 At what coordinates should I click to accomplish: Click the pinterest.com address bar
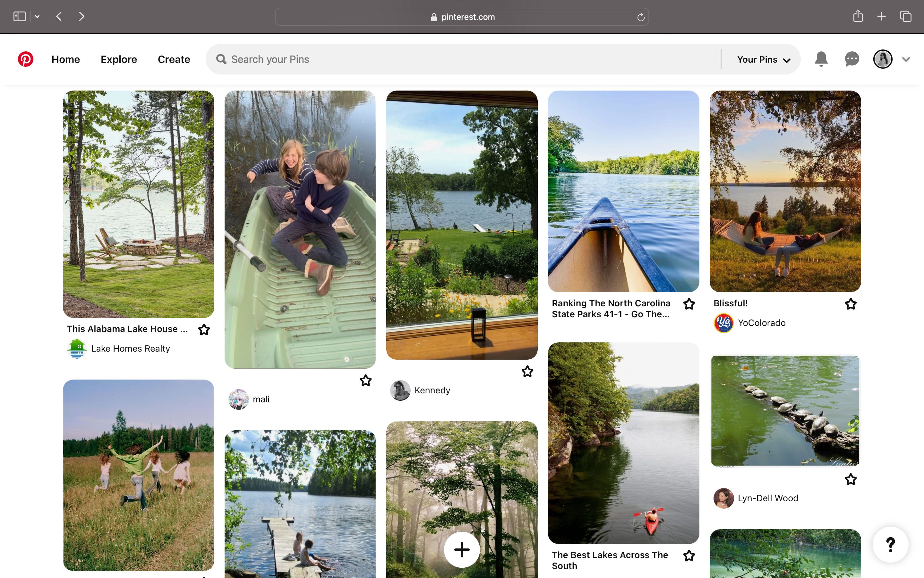coord(462,17)
